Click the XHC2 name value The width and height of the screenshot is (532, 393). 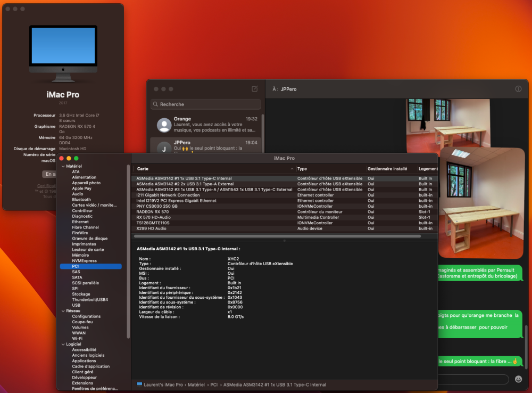pyautogui.click(x=233, y=259)
